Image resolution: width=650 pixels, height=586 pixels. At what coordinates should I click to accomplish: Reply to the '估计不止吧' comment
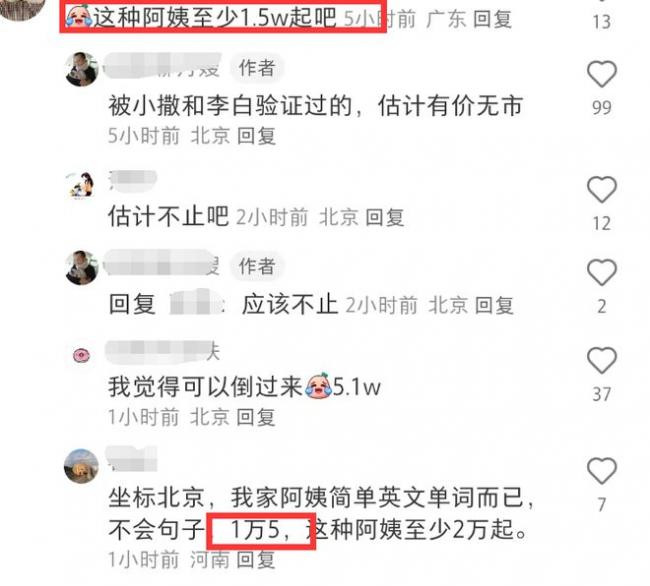click(x=385, y=217)
